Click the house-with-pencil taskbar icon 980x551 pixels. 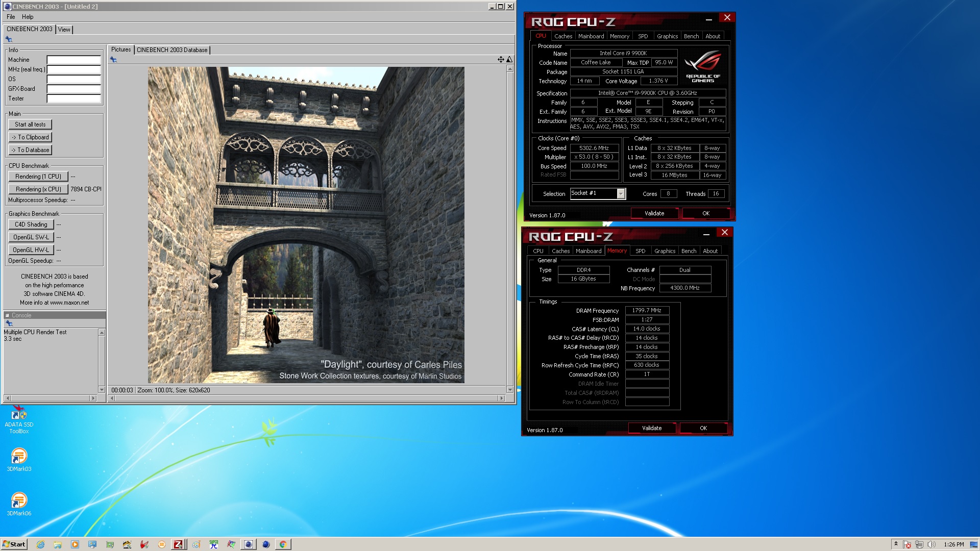(x=127, y=544)
